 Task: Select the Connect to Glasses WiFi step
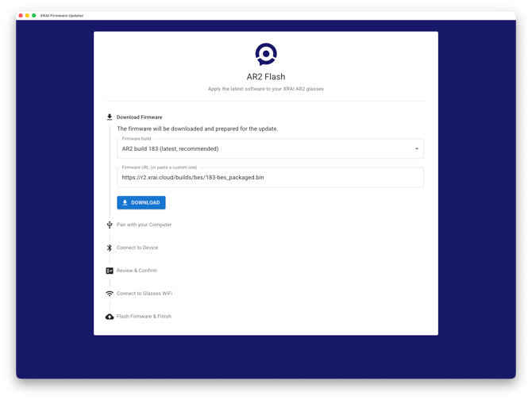(x=145, y=294)
